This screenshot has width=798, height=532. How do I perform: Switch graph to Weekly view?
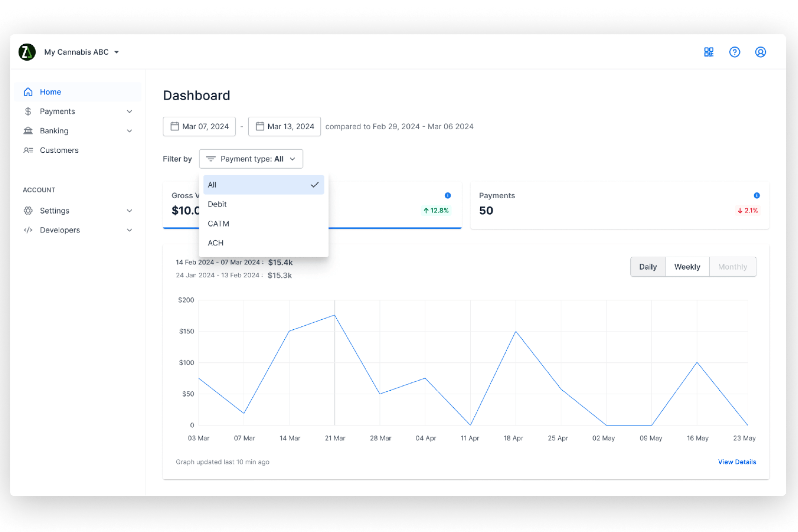[x=687, y=267]
